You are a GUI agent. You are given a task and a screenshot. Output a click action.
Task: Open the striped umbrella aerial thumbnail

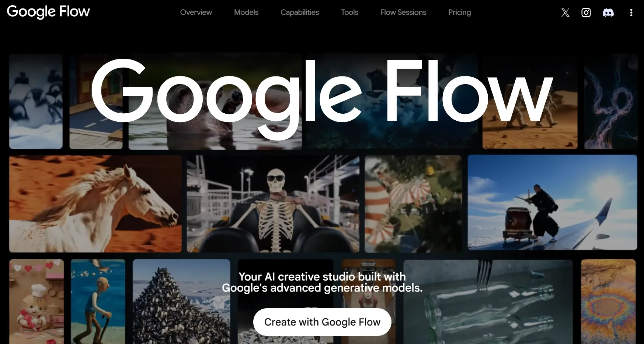click(413, 204)
